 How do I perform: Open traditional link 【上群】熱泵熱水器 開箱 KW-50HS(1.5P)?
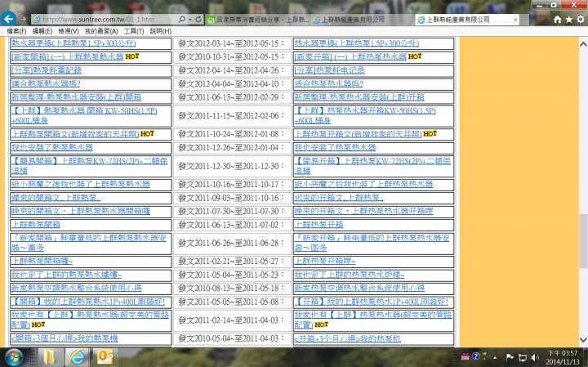[x=84, y=111]
